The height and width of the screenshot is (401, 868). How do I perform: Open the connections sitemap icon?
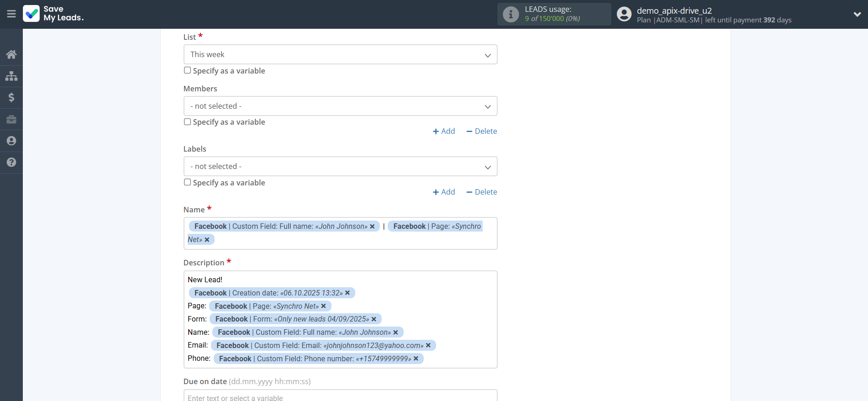11,76
